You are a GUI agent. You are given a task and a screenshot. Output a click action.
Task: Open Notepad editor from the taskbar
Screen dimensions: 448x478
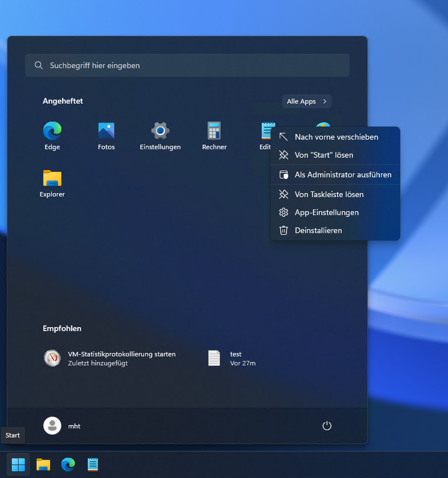pos(93,464)
